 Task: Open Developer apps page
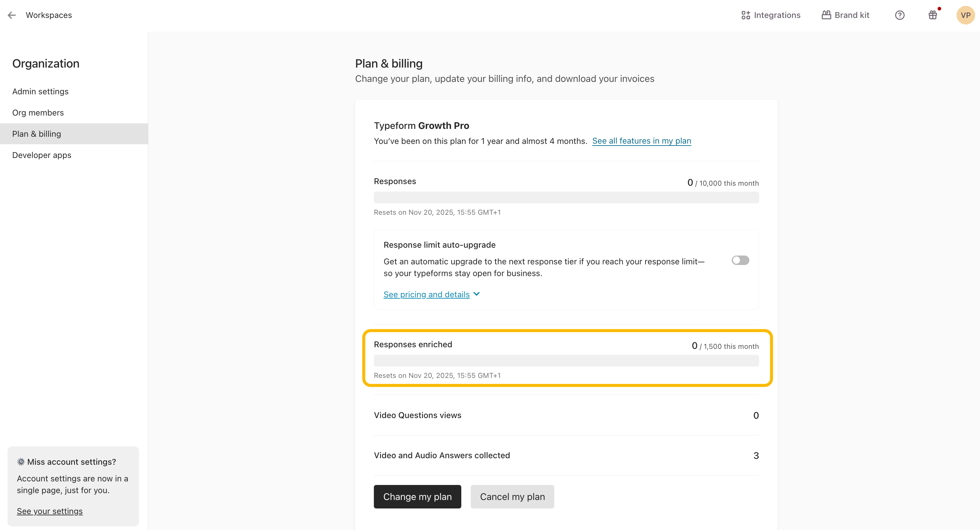point(42,155)
